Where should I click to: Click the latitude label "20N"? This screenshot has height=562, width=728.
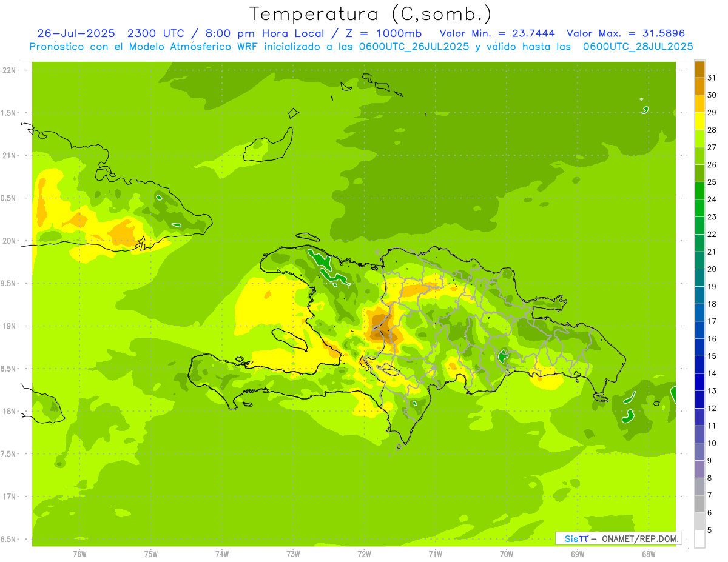pos(10,241)
